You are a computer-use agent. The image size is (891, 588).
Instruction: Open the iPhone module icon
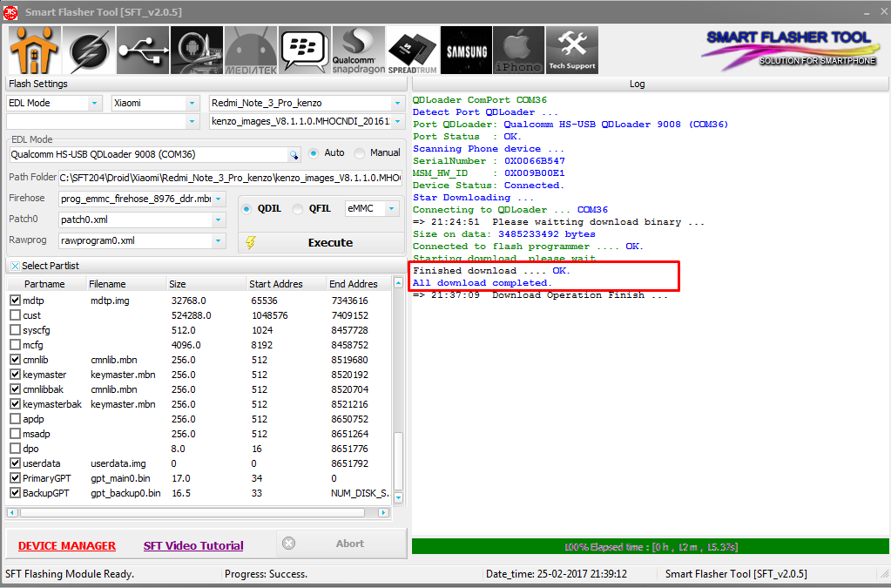click(519, 50)
